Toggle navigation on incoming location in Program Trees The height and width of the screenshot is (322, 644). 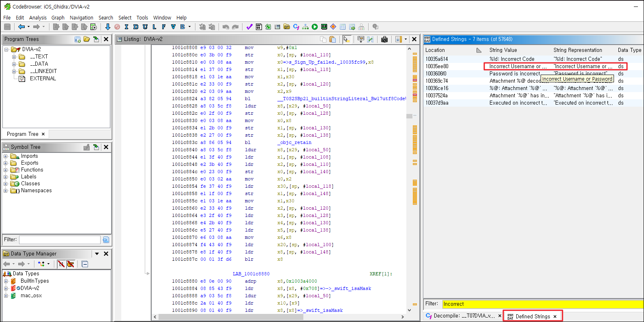[x=96, y=39]
